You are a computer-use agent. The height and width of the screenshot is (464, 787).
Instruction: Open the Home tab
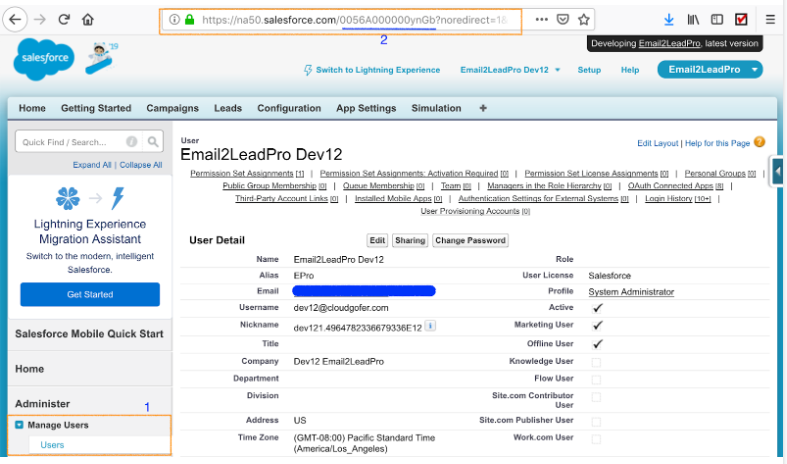pos(32,108)
